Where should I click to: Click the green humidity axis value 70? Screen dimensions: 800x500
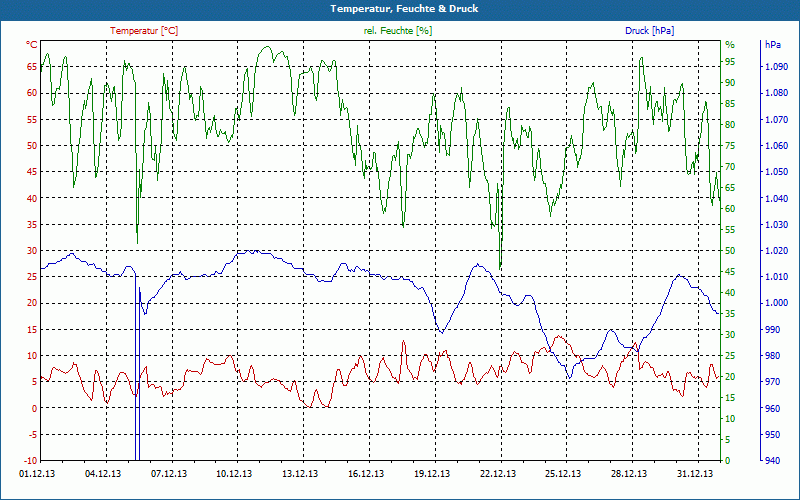[x=730, y=166]
